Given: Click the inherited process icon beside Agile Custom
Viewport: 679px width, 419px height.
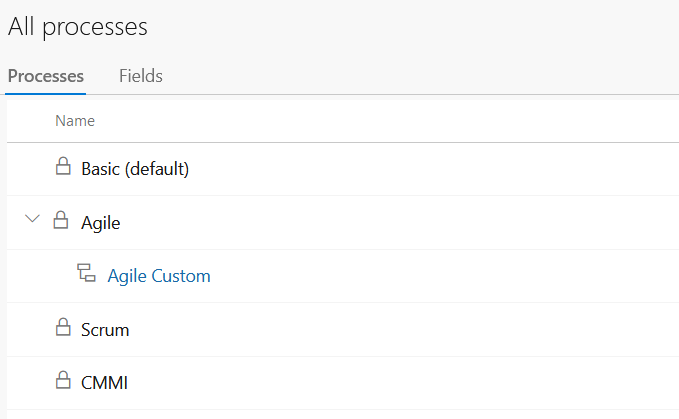Looking at the screenshot, I should [x=87, y=273].
